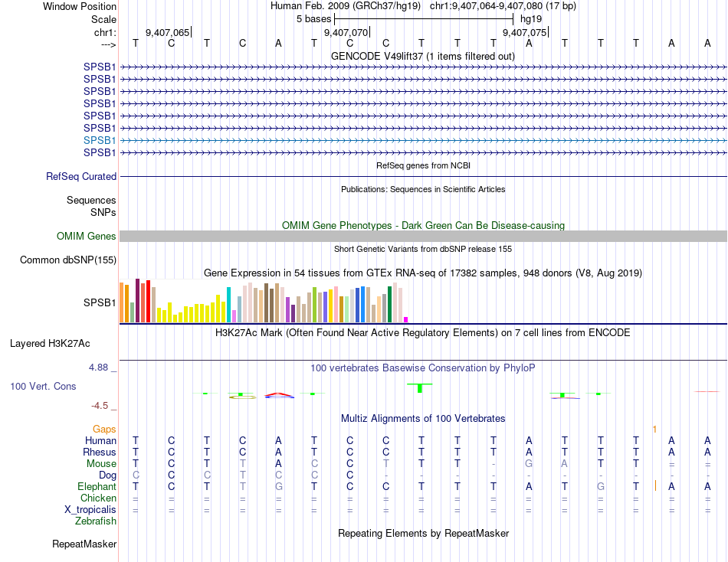Click the tallest green PhyloP conservation bar
The image size is (728, 562).
[x=420, y=388]
